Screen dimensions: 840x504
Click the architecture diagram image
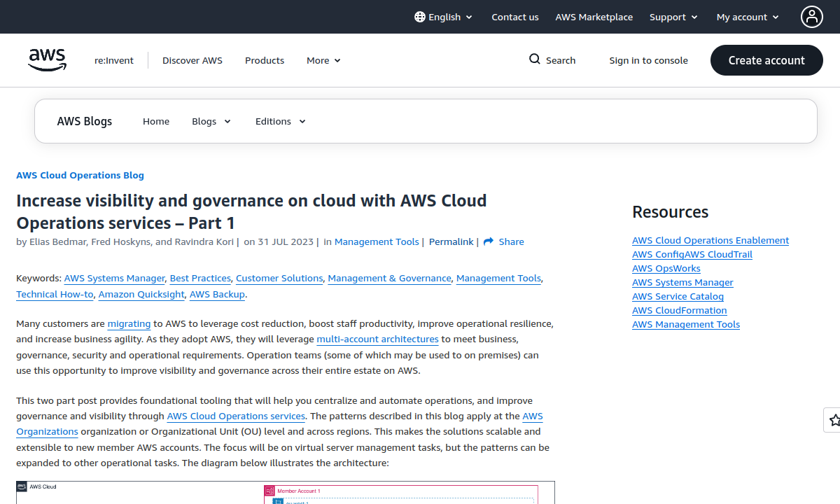pos(286,493)
